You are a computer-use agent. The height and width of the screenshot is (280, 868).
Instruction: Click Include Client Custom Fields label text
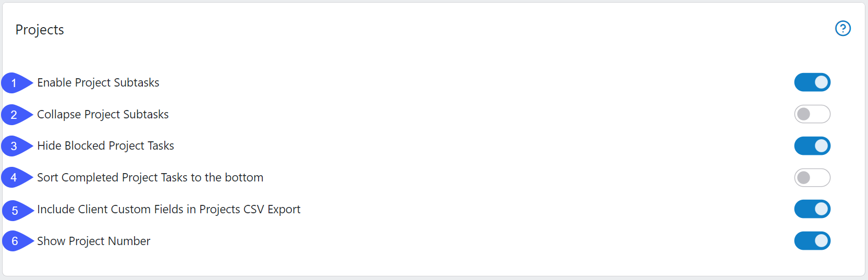click(168, 209)
